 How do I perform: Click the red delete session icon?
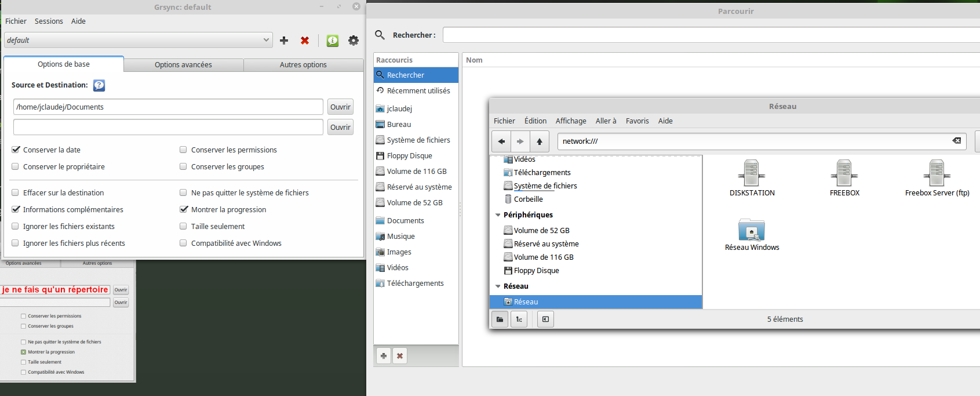click(x=305, y=40)
